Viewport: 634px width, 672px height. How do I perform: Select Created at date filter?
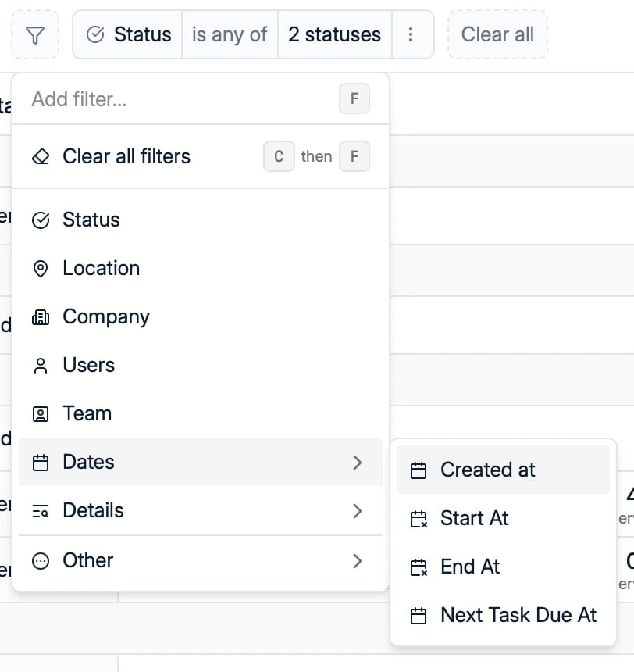pyautogui.click(x=503, y=470)
